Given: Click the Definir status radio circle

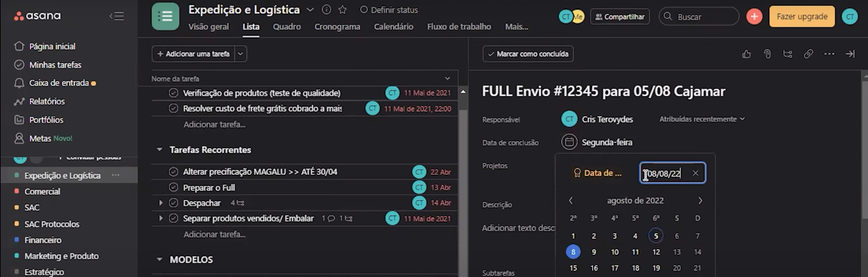Looking at the screenshot, I should [364, 10].
